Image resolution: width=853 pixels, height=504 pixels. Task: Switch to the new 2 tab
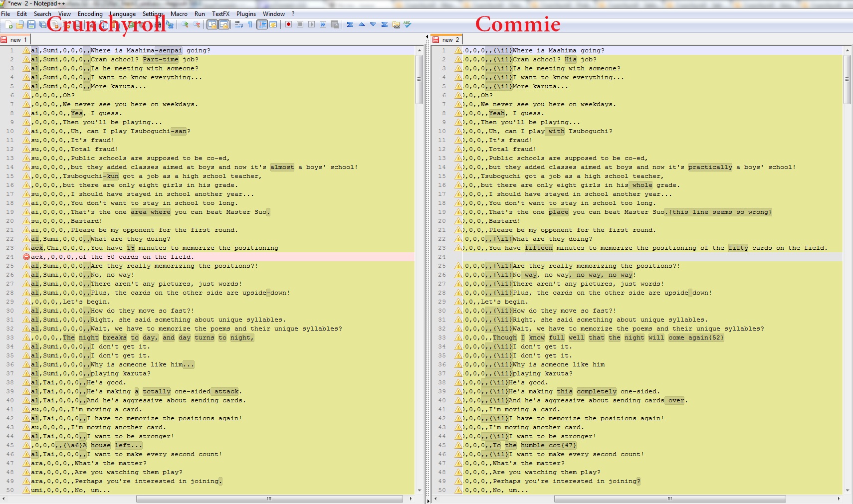coord(447,39)
